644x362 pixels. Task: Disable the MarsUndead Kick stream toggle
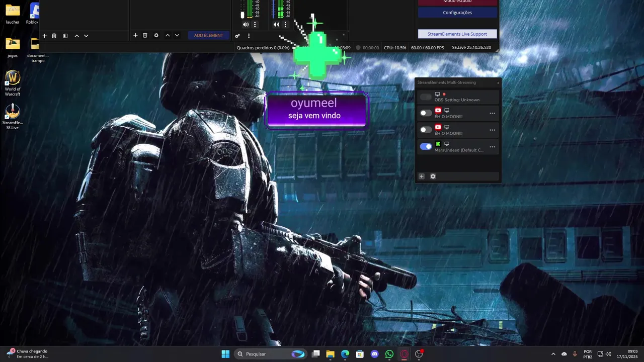pyautogui.click(x=426, y=146)
